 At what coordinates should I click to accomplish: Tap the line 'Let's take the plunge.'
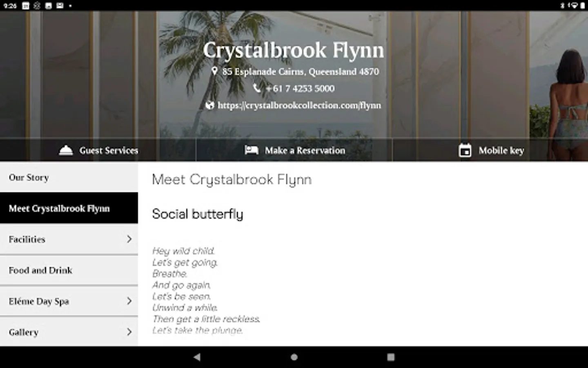198,330
